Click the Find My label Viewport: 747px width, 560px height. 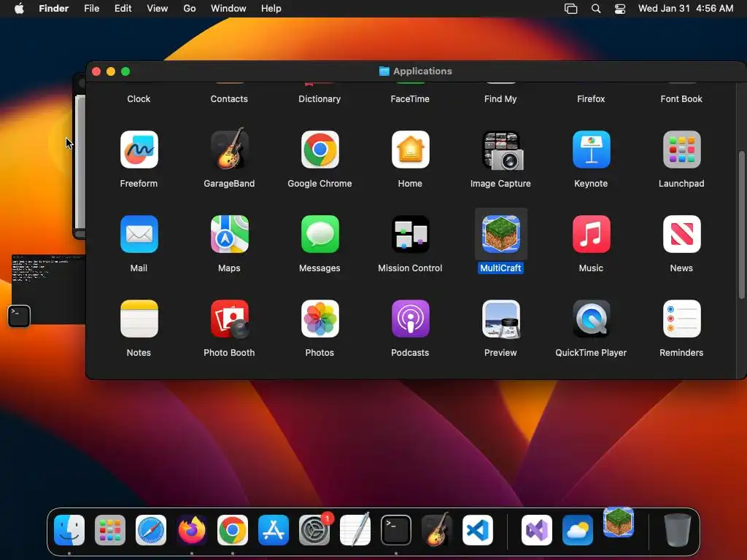point(500,99)
